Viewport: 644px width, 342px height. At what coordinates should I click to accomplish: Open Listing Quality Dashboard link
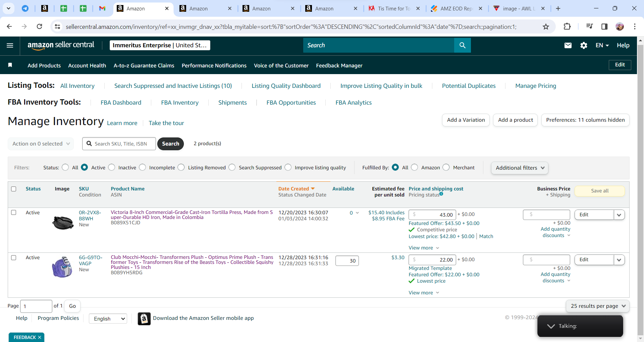[286, 86]
